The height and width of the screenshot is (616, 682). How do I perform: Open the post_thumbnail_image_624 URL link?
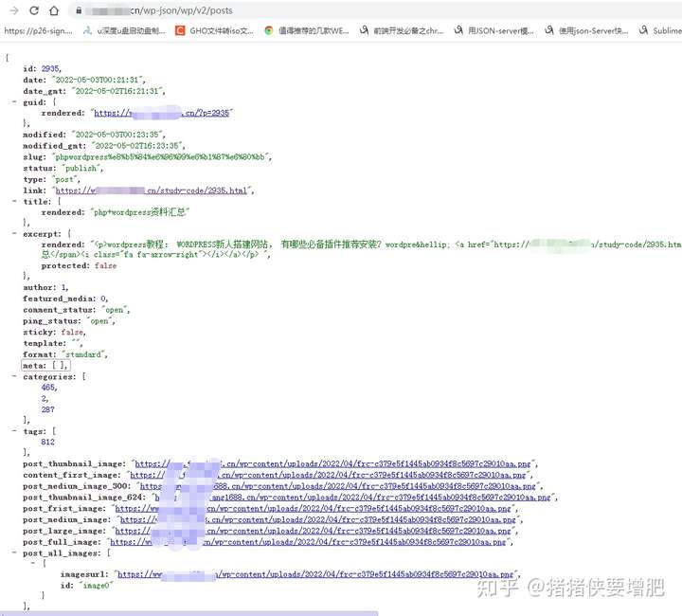coord(352,498)
